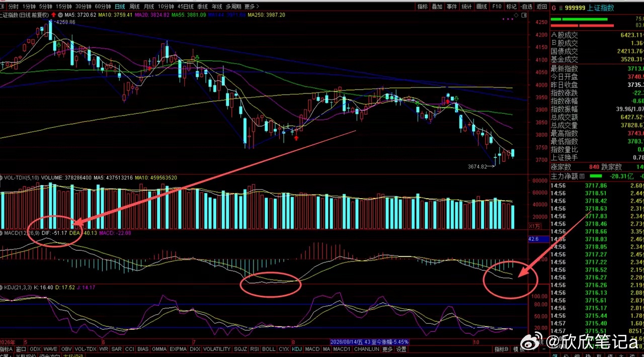The image size is (644, 357).
Task: Select the 5分钟 period tab
Action: coord(45,7)
